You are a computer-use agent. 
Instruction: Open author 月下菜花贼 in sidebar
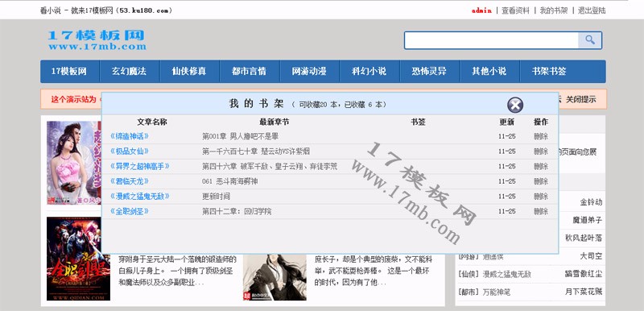tap(584, 292)
